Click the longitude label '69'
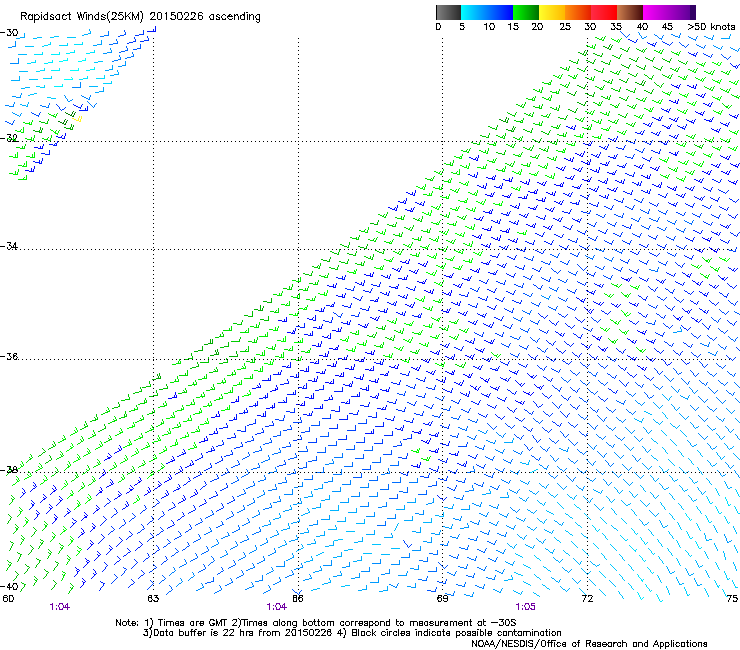This screenshot has height=650, width=740. [x=442, y=599]
